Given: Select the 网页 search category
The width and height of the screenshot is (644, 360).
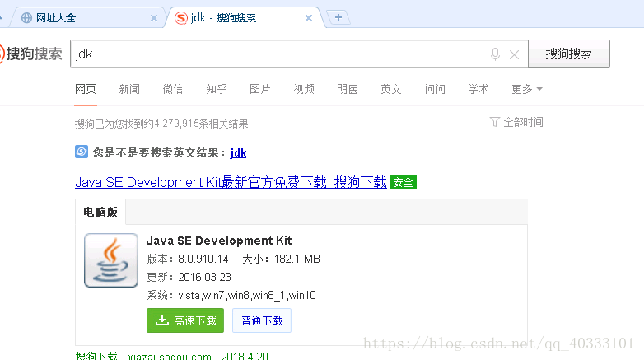Looking at the screenshot, I should [x=86, y=89].
